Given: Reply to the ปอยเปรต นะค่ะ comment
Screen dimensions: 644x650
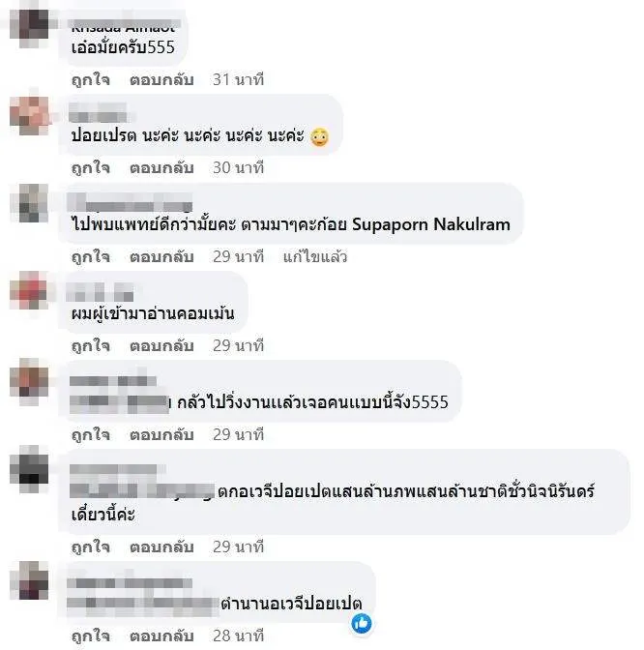Looking at the screenshot, I should 161,167.
